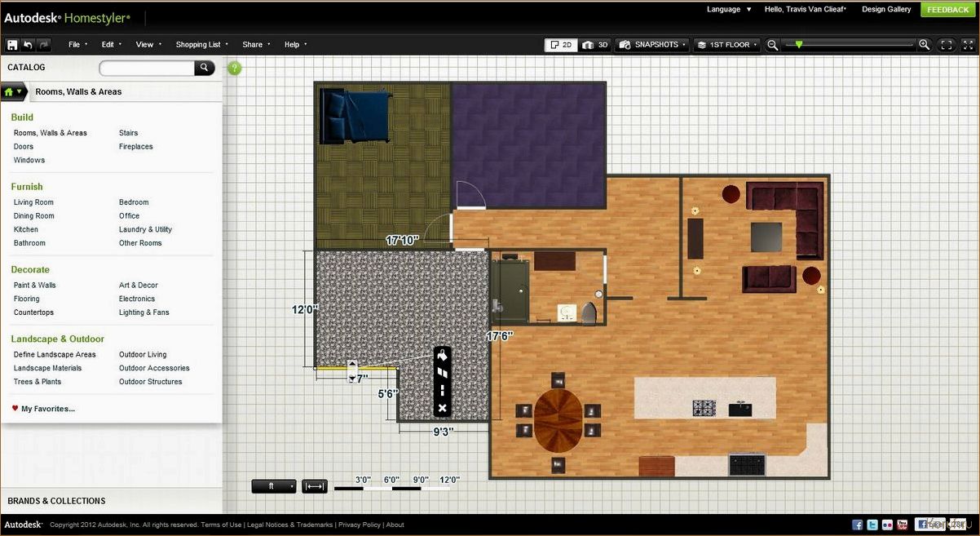Click the catalog search magnifier button

pyautogui.click(x=205, y=68)
